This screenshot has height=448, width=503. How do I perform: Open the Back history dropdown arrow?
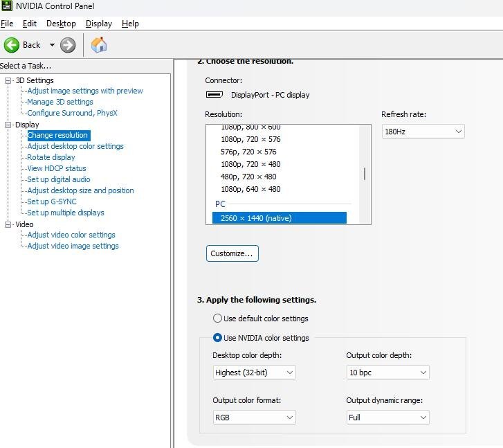(x=52, y=45)
